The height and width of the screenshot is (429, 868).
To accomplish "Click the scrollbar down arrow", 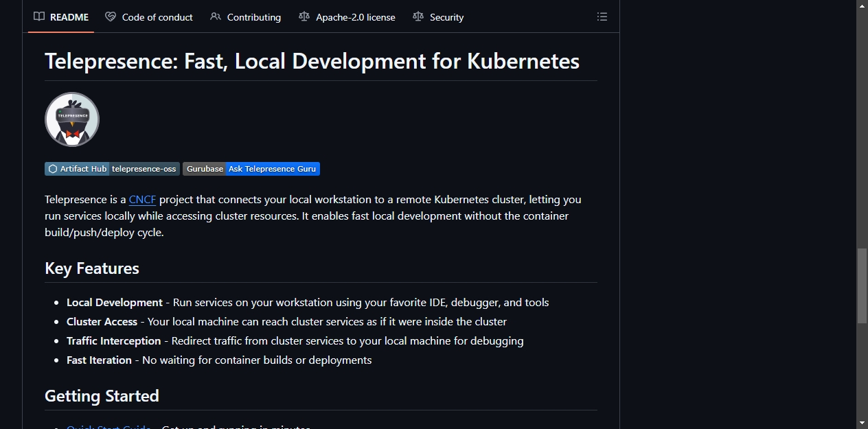I will [862, 423].
